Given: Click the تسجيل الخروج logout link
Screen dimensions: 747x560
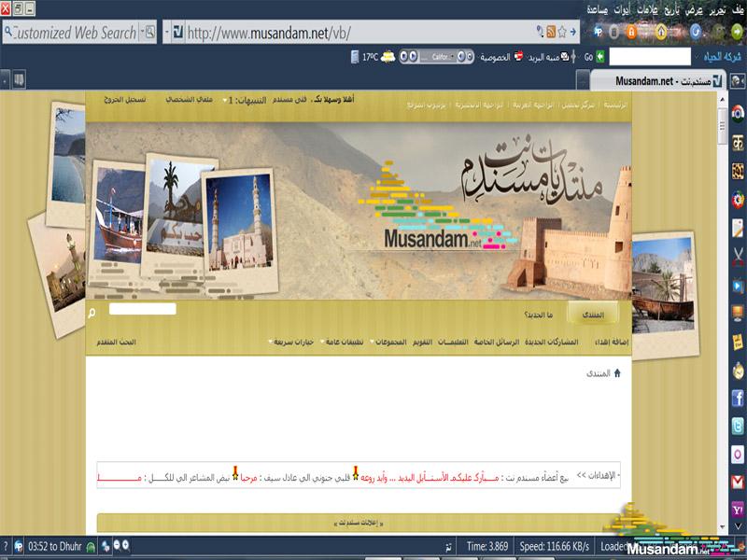Looking at the screenshot, I should coord(125,100).
